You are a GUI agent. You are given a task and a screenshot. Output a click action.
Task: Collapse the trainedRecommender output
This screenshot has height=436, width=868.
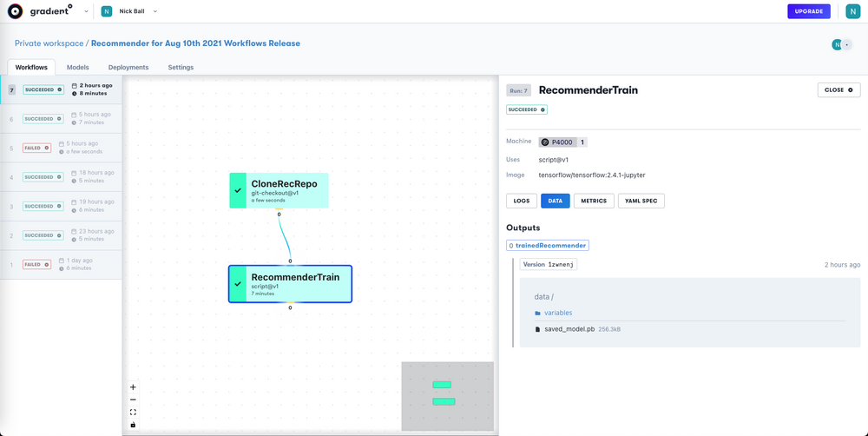[x=548, y=245]
